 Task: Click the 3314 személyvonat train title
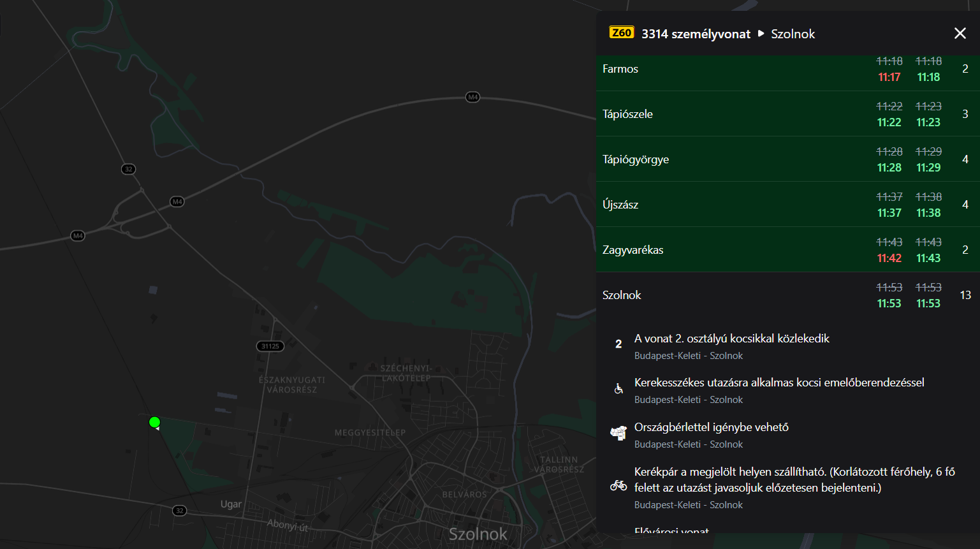[x=696, y=34]
